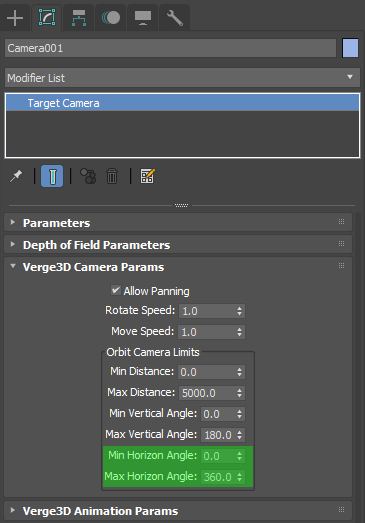Expand the Parameters rollout
The width and height of the screenshot is (365, 523).
click(x=178, y=222)
